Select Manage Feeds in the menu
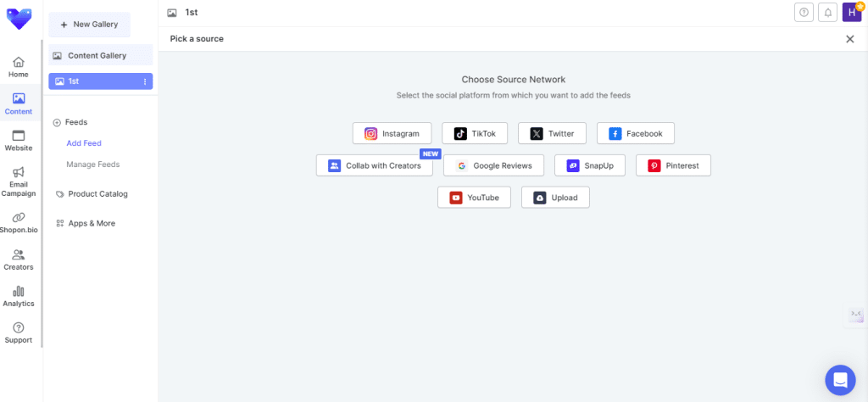Viewport: 868px width, 402px height. coord(93,165)
